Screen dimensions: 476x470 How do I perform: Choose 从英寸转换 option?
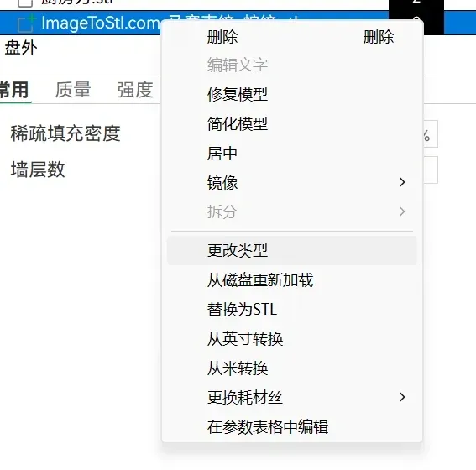[x=292, y=338]
